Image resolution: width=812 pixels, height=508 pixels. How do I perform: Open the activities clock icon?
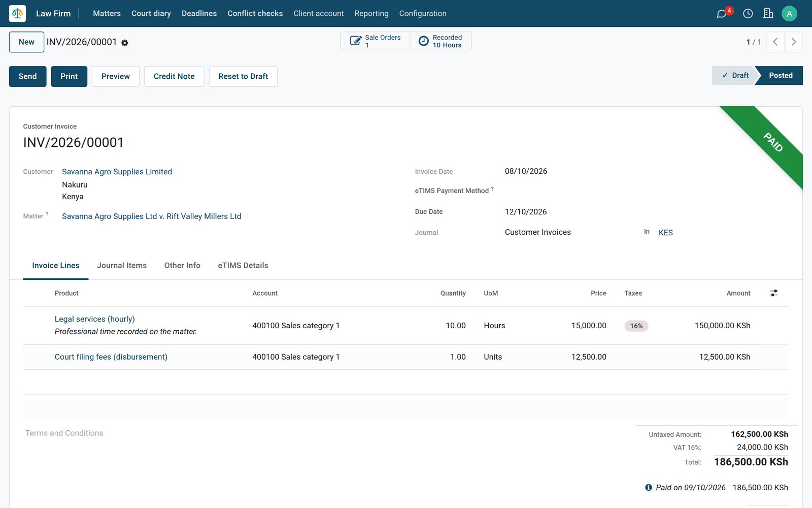pyautogui.click(x=748, y=14)
